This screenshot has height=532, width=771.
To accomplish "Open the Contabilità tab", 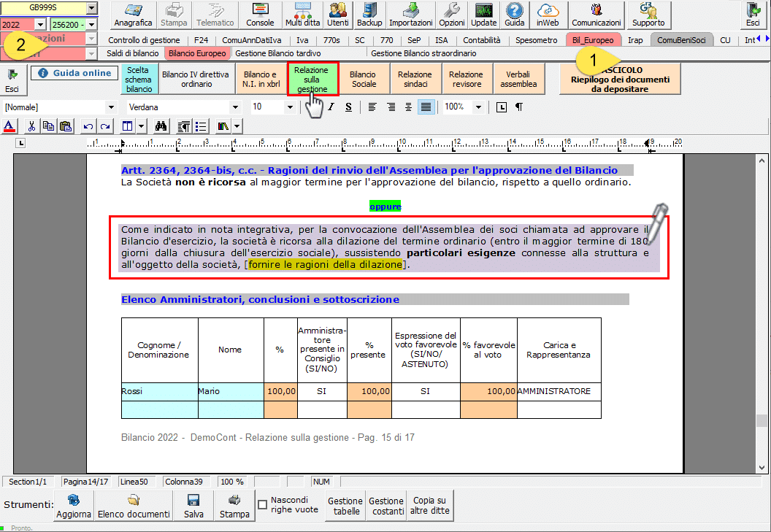I will [x=481, y=40].
